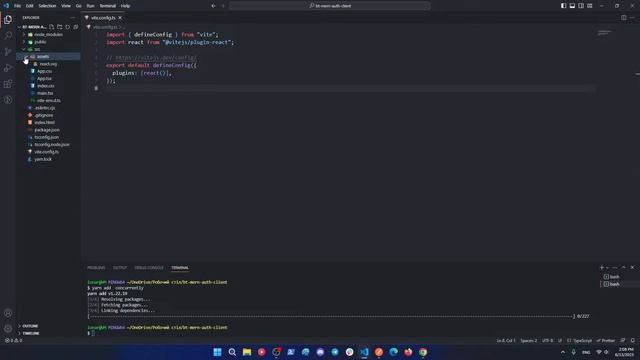Screen dimensions: 640x360
Task: Open the Edit menu
Action: point(30,6)
